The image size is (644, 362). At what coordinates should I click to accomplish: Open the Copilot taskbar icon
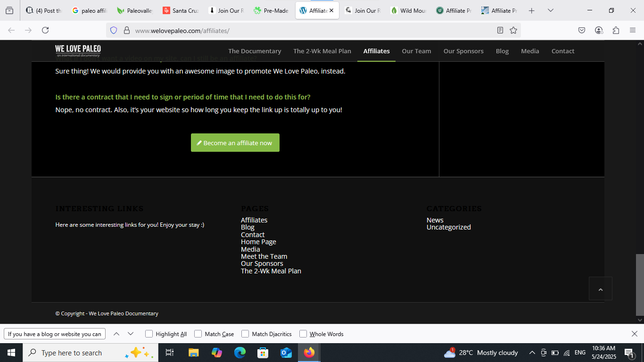[216, 353]
